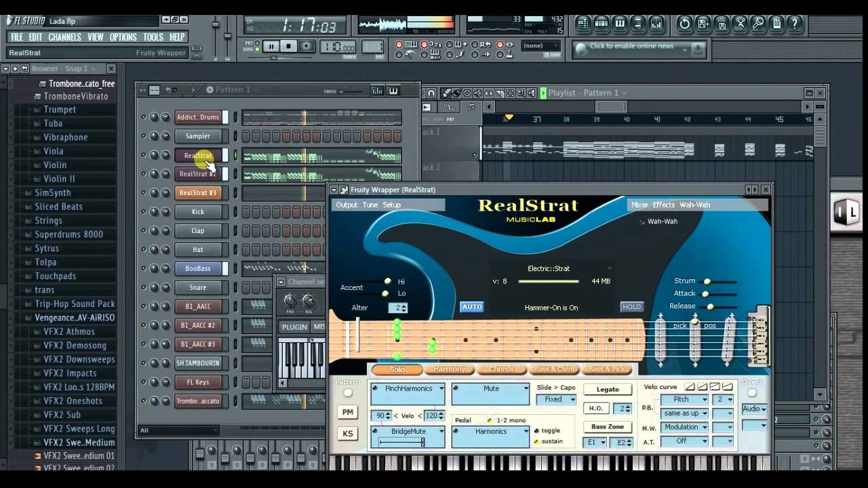Image resolution: width=868 pixels, height=488 pixels.
Task: Select the BooBass channel button
Action: pos(198,268)
